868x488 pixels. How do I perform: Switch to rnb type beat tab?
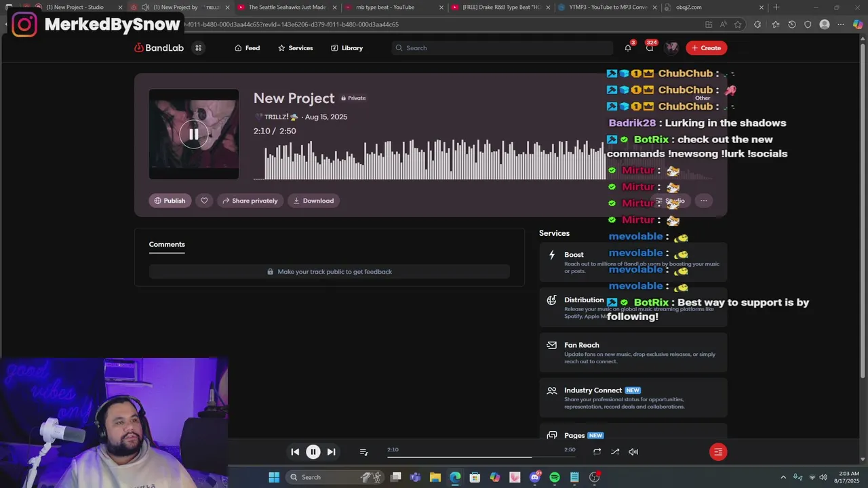[x=393, y=7]
